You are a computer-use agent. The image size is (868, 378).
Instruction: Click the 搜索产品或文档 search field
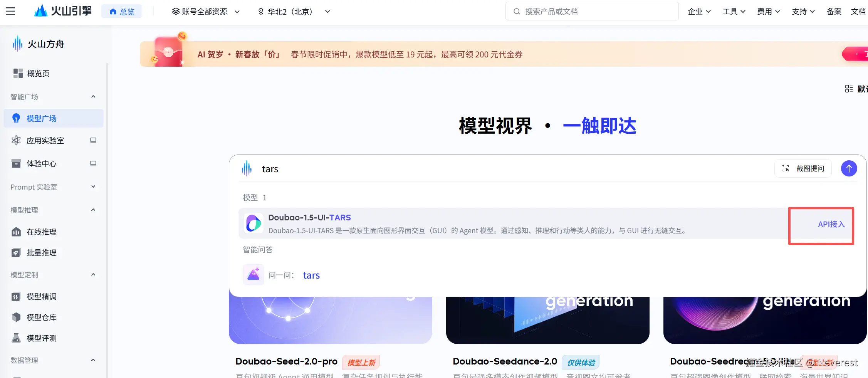tap(592, 11)
